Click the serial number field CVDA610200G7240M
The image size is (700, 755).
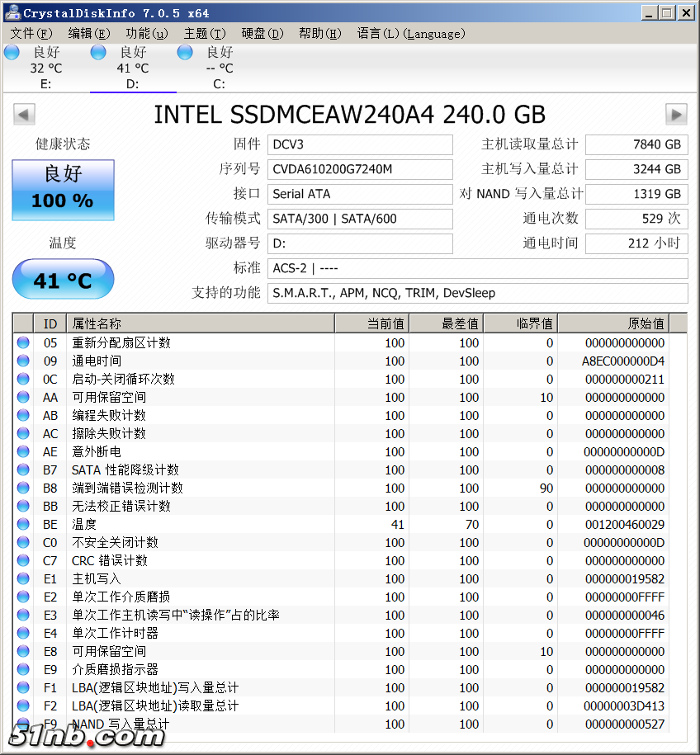[x=361, y=169]
